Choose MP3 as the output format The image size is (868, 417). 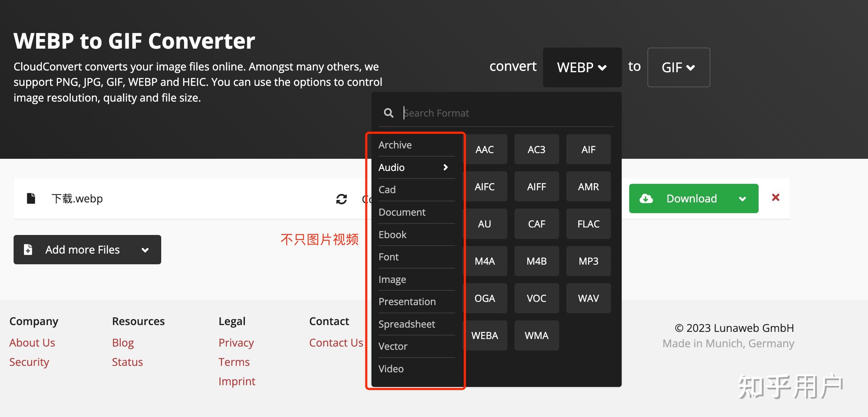(588, 261)
